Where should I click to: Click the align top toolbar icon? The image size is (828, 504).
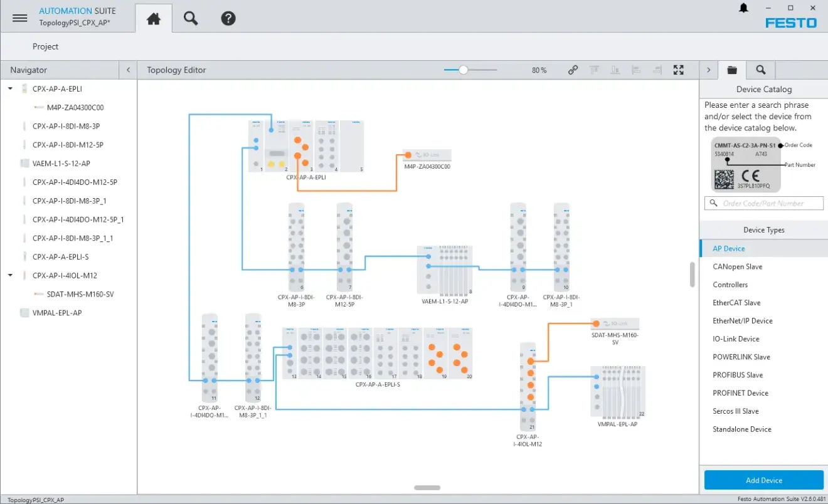tap(594, 70)
